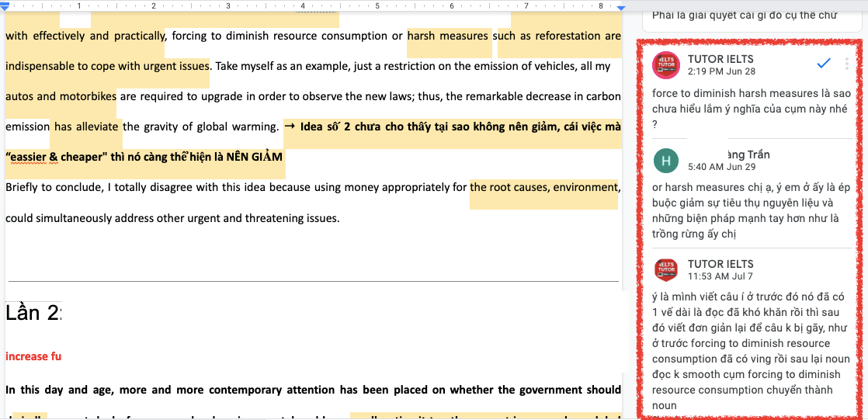Click the phrase 'with effectively and practically'

coord(86,36)
